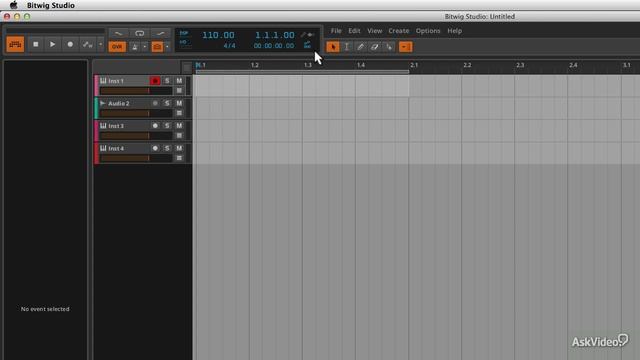Click the small icon below the pencil in display
This screenshot has height=360, width=640.
[x=307, y=45]
